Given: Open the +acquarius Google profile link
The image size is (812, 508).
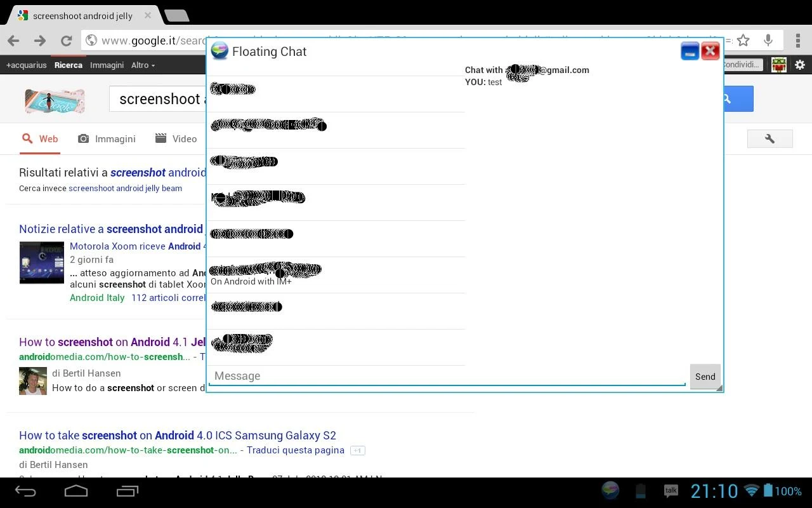Looking at the screenshot, I should pyautogui.click(x=27, y=65).
